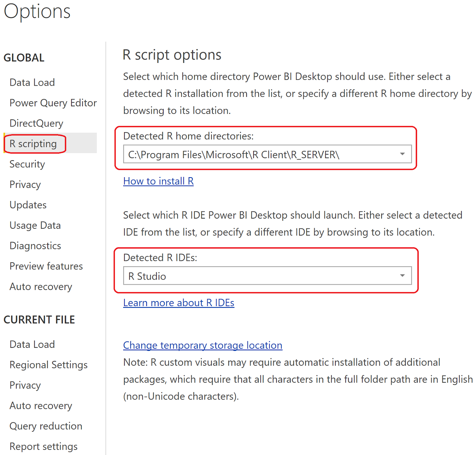Image resolution: width=476 pixels, height=455 pixels.
Task: Open Current File Data Load settings
Action: point(32,345)
